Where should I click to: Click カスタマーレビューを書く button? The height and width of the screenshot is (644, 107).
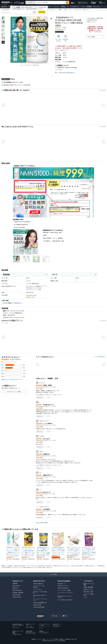pyautogui.click(x=14, y=392)
